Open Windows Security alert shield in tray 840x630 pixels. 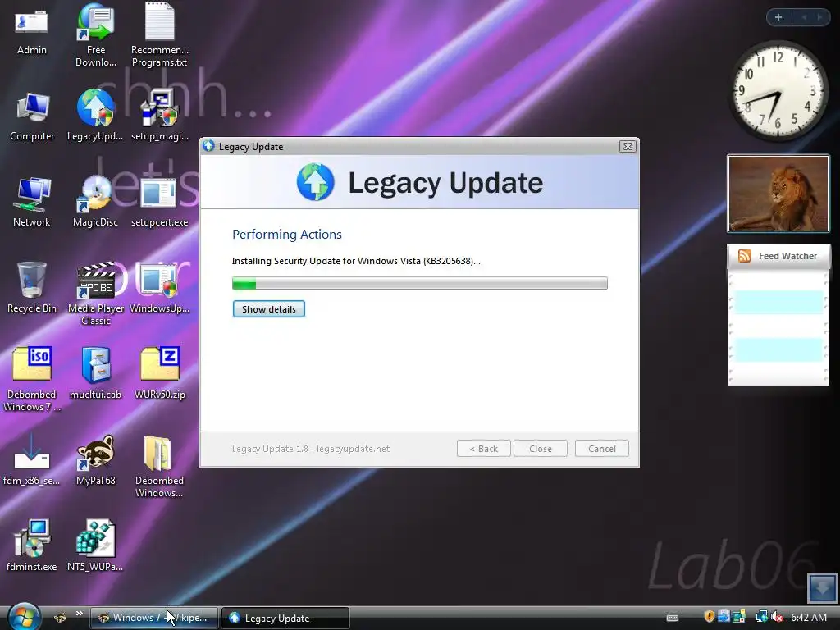(x=710, y=617)
